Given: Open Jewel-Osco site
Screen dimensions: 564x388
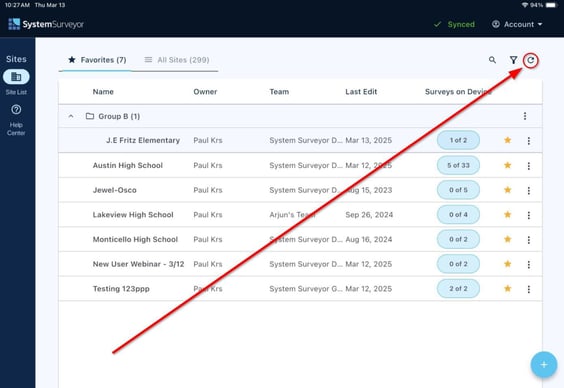Looking at the screenshot, I should click(x=114, y=190).
